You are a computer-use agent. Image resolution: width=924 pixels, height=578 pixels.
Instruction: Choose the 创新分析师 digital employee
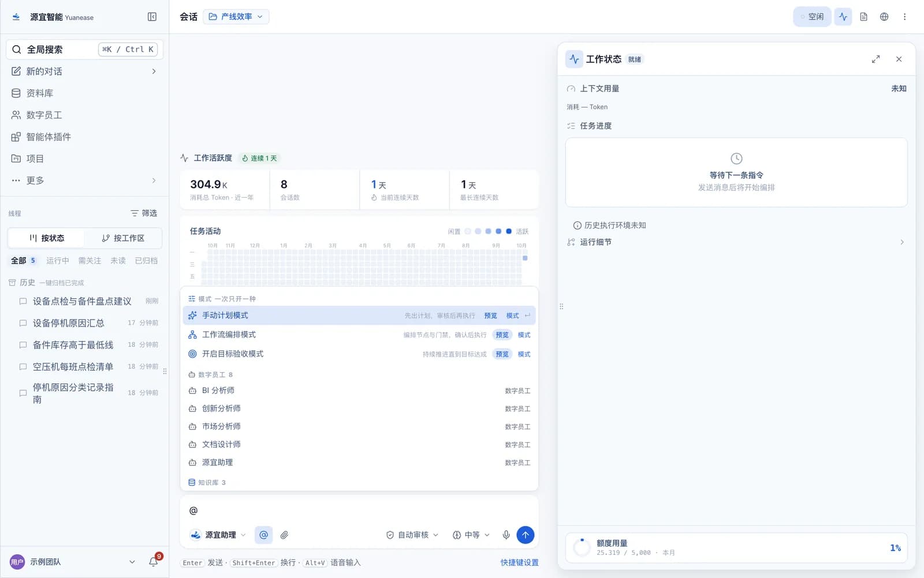coord(359,409)
